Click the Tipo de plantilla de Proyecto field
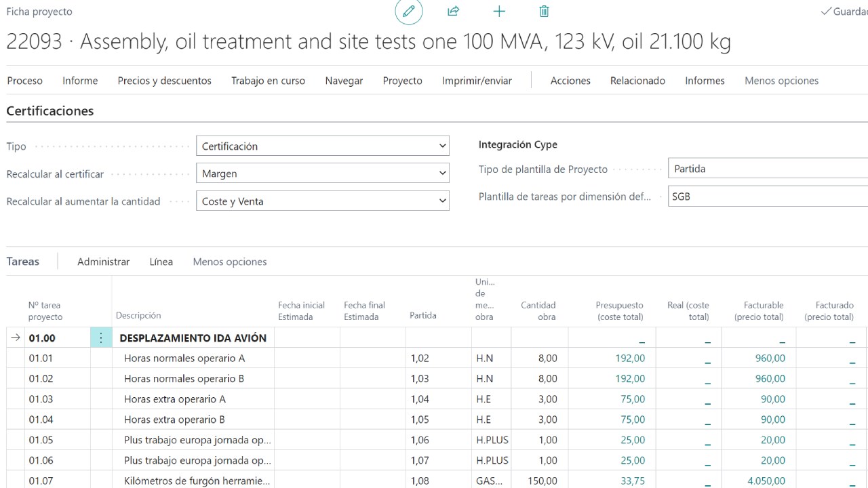Viewport: 868px width, 488px height. [766, 169]
